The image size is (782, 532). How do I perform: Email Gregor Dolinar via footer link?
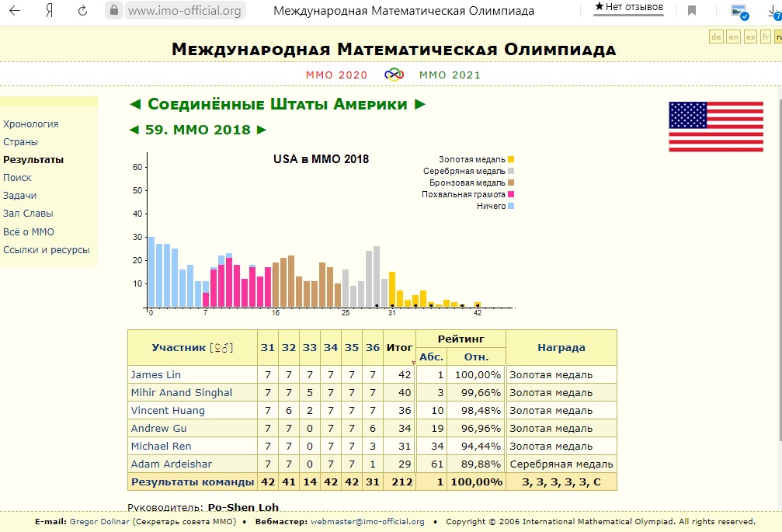coord(99,522)
